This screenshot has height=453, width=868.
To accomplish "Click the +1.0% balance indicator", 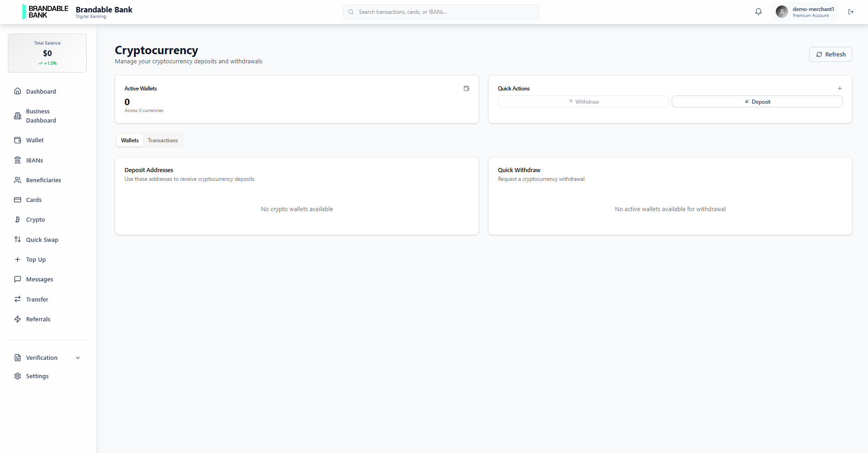I will click(47, 63).
